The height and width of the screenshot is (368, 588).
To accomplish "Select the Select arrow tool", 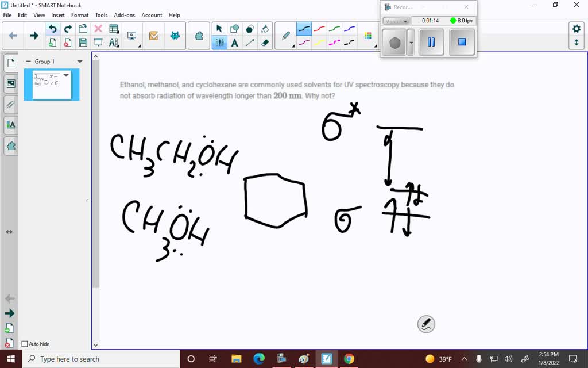I will pyautogui.click(x=219, y=28).
